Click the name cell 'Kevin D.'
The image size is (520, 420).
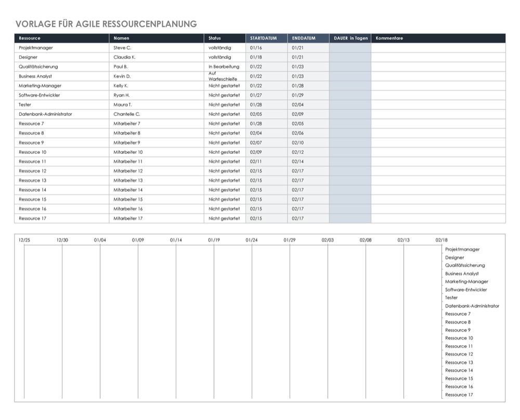(x=157, y=76)
